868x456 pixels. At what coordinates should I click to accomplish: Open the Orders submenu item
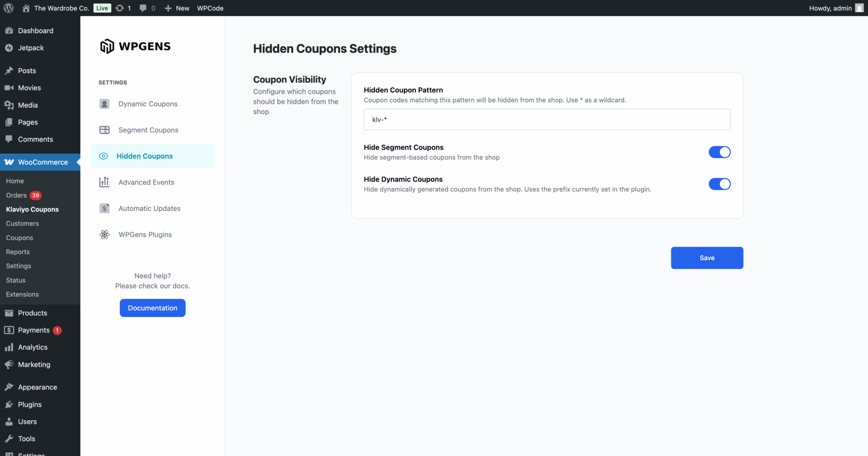coord(16,195)
